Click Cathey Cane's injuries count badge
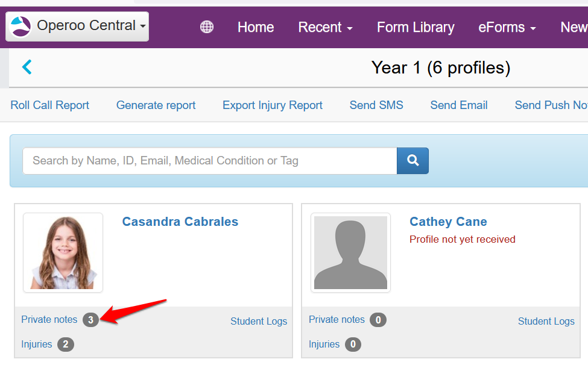Image resolution: width=588 pixels, height=365 pixels. pyautogui.click(x=353, y=345)
